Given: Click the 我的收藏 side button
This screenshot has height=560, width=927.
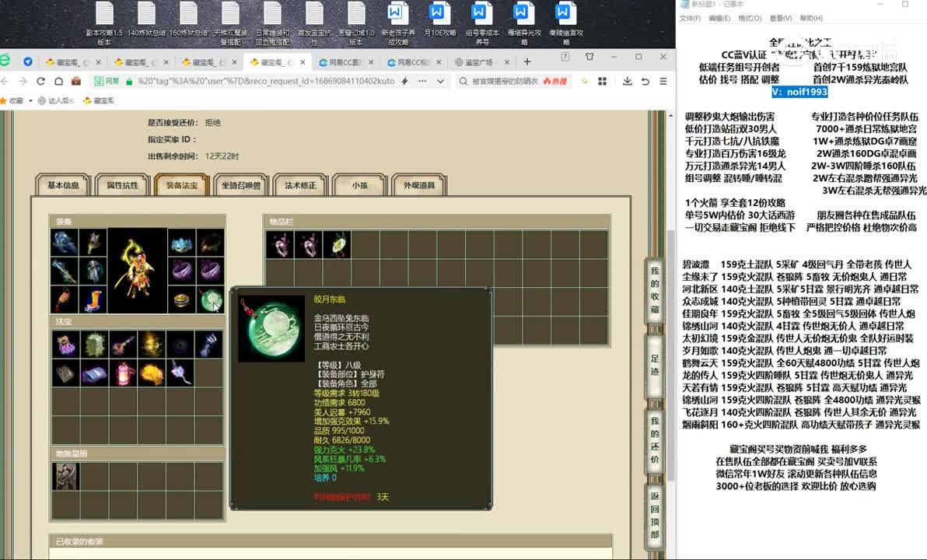Looking at the screenshot, I should click(x=655, y=290).
